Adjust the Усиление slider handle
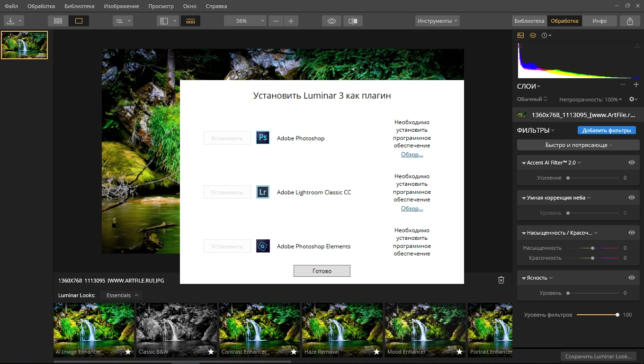Image resolution: width=644 pixels, height=364 pixels. click(x=568, y=178)
